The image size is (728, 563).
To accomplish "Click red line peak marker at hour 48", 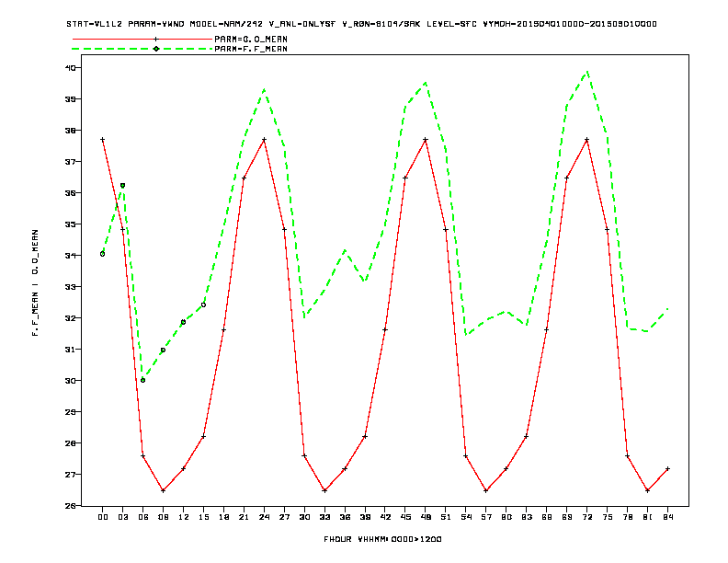I will tap(426, 139).
